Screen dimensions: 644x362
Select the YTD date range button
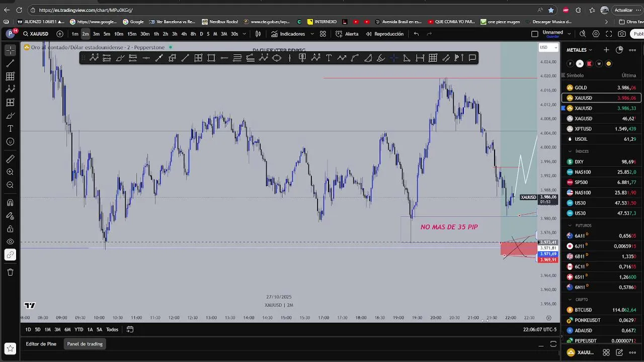coord(78,330)
